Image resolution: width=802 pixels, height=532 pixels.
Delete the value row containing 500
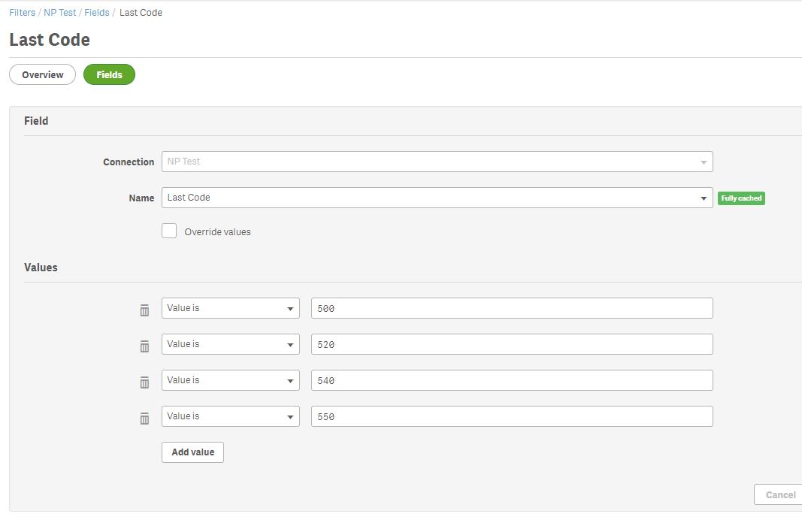[x=145, y=310]
